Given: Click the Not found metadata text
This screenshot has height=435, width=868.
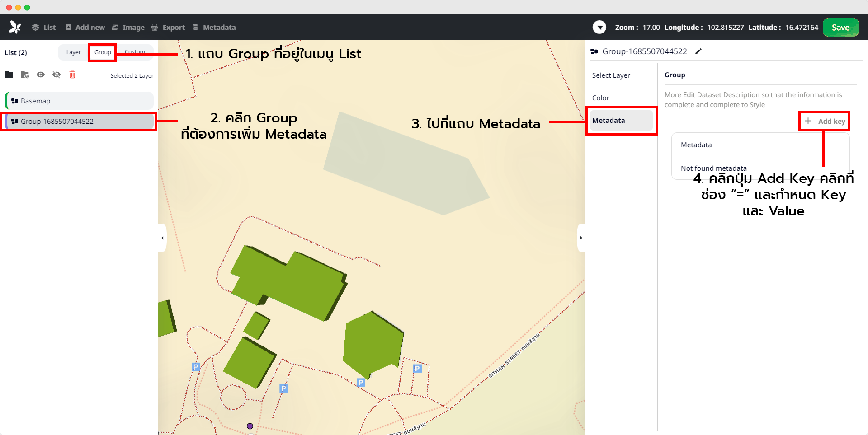Looking at the screenshot, I should 713,168.
